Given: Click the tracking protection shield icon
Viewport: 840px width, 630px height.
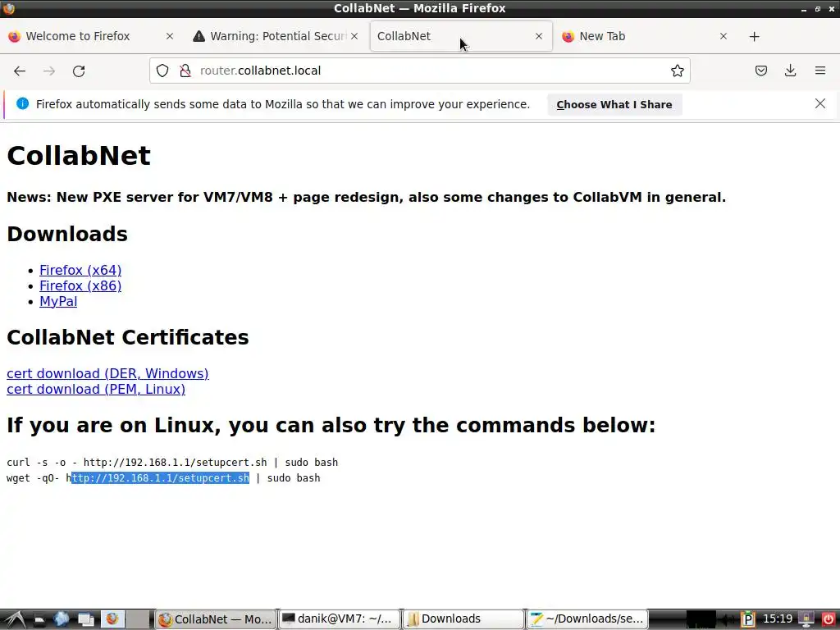Looking at the screenshot, I should (x=162, y=71).
